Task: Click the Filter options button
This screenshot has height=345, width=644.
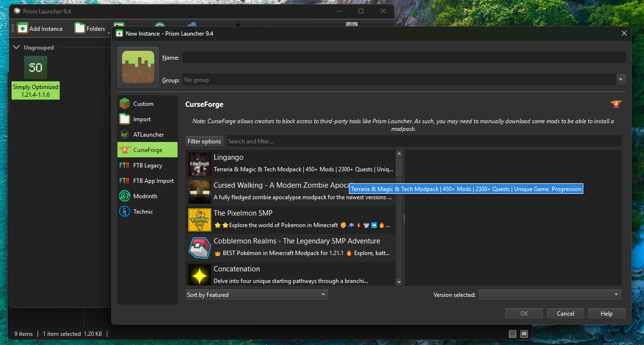Action: point(205,141)
